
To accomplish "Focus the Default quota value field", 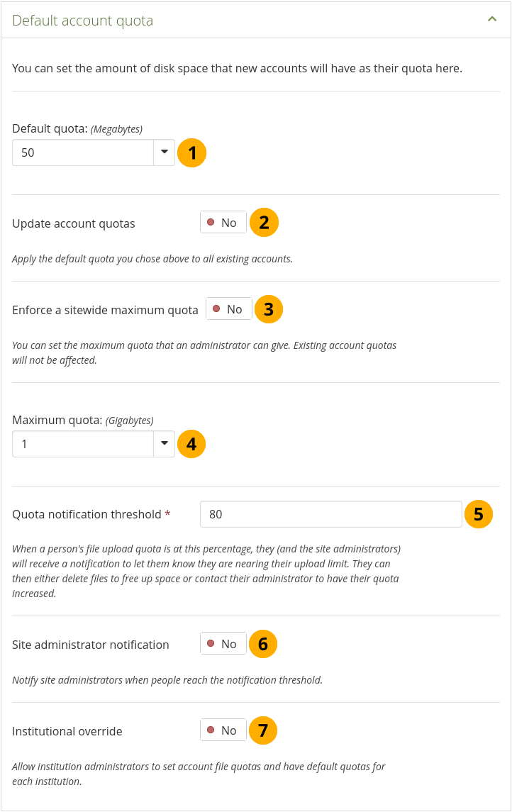I will [x=83, y=152].
